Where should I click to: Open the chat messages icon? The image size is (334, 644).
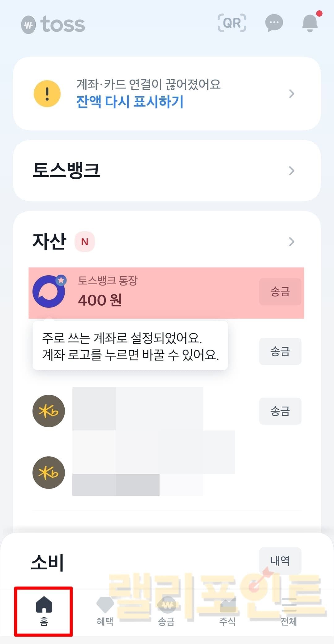pyautogui.click(x=274, y=23)
